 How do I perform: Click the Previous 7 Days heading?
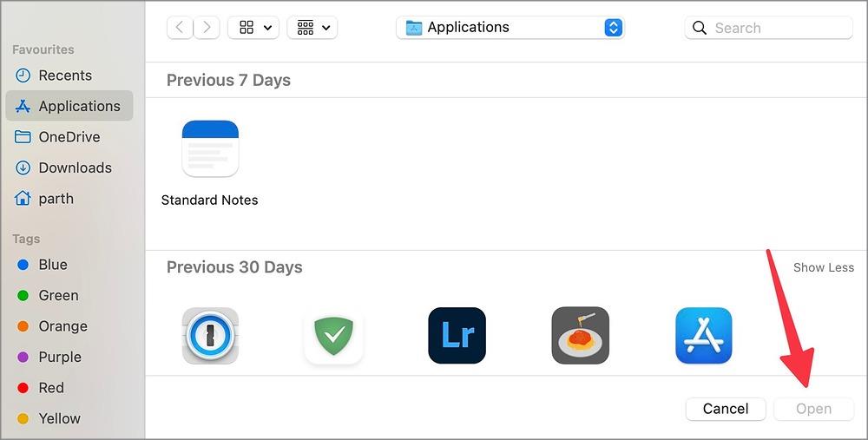(x=228, y=80)
